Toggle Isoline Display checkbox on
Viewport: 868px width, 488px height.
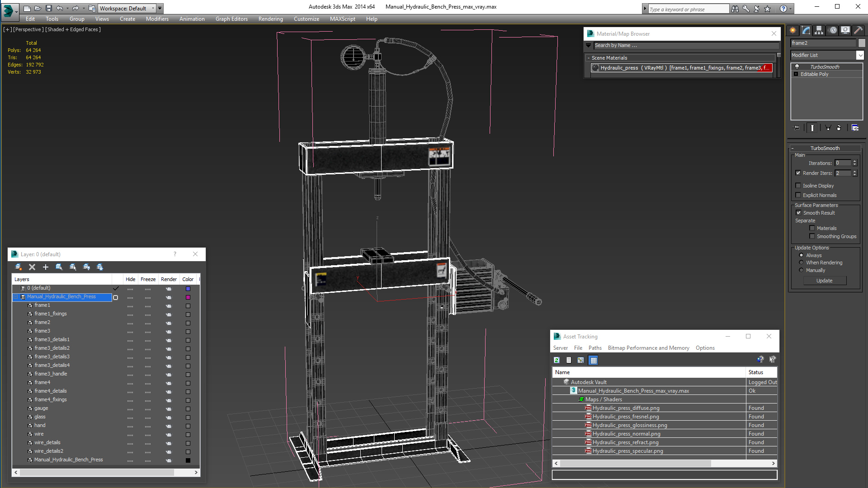pos(798,185)
